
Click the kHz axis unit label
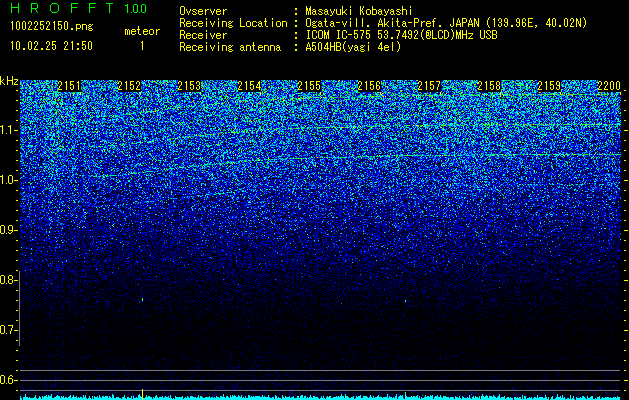9,81
